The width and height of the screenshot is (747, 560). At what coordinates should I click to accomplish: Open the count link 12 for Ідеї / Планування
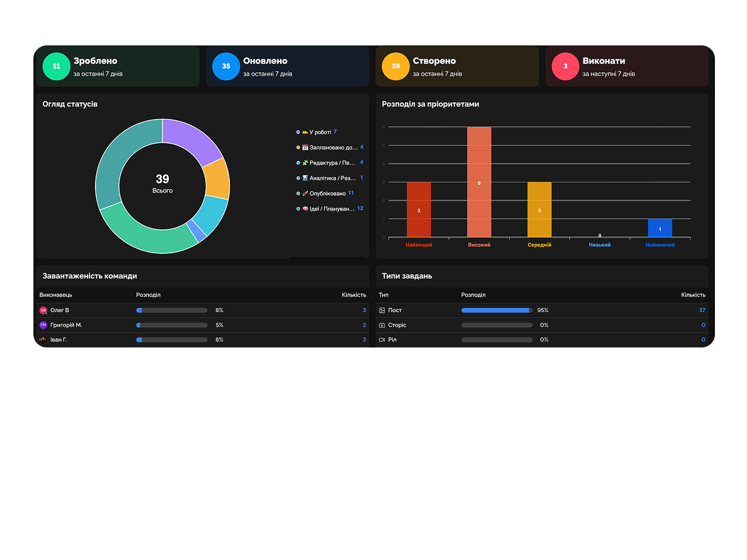pyautogui.click(x=360, y=208)
